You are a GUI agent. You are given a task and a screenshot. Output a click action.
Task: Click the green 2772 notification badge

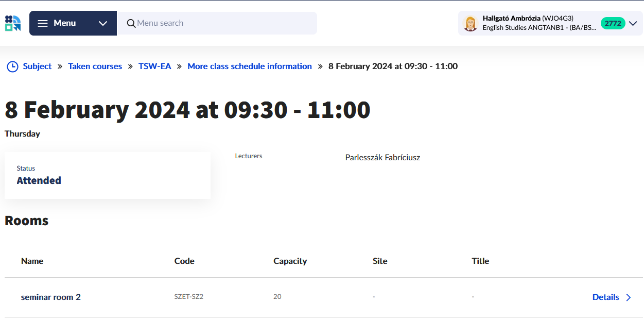click(x=613, y=23)
